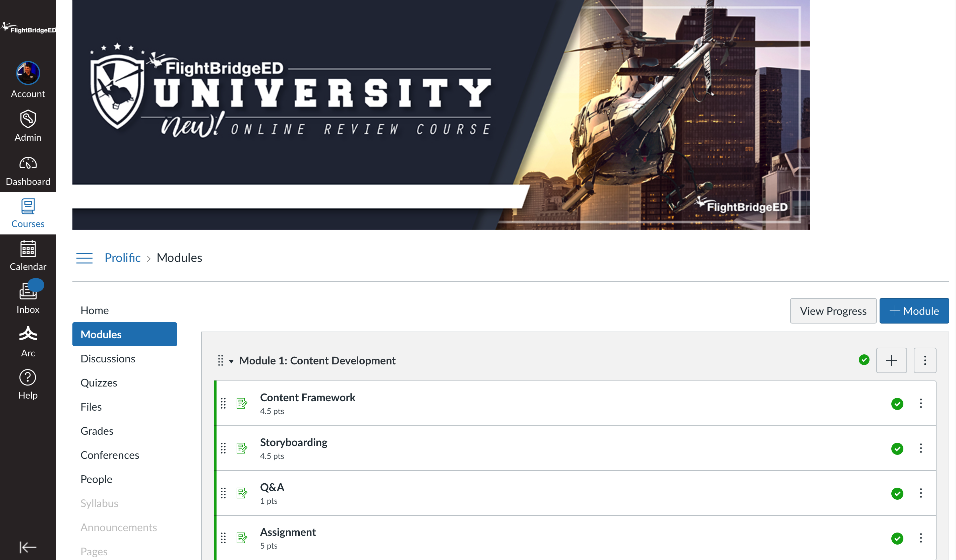The height and width of the screenshot is (560, 956).
Task: Open the Inbox icon with badge
Action: [28, 291]
